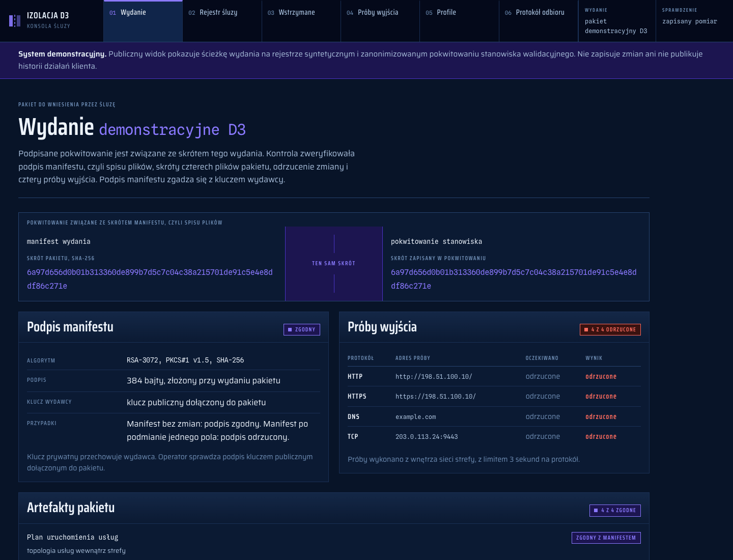Click the OCZEKIWANO column header
The height and width of the screenshot is (560, 733).
[542, 358]
